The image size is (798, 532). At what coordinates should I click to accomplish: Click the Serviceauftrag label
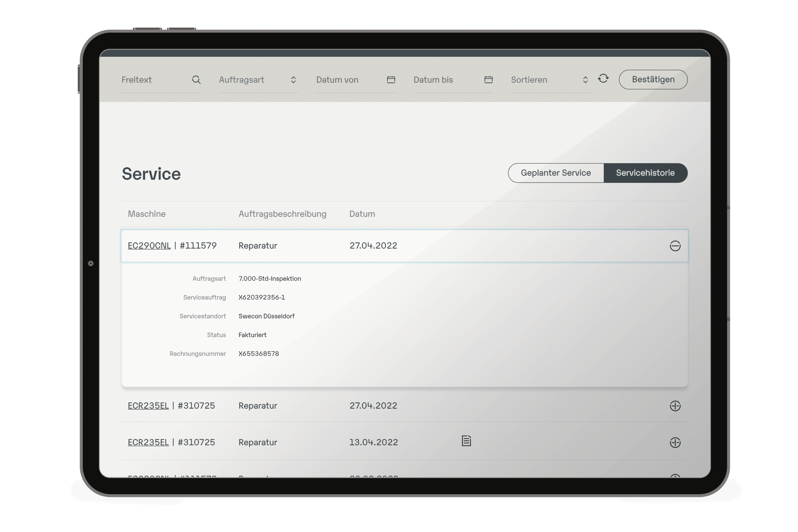[x=204, y=298]
